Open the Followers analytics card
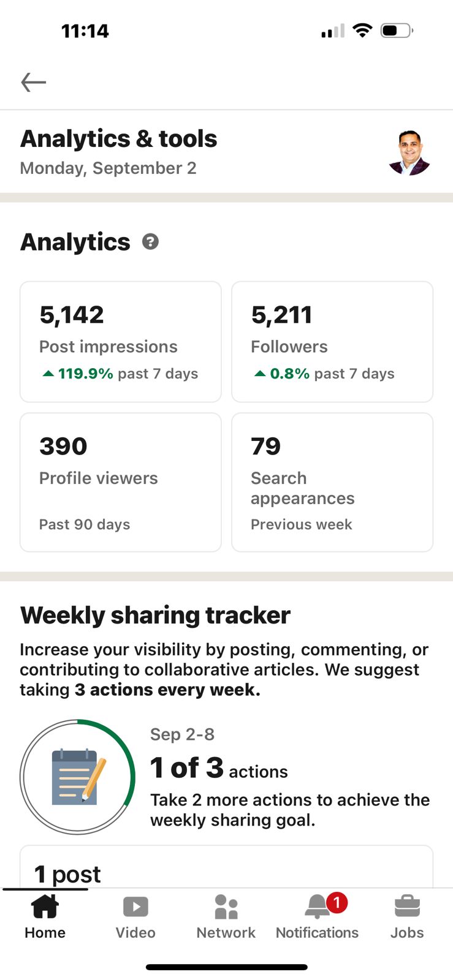This screenshot has height=980, width=453. [x=332, y=342]
